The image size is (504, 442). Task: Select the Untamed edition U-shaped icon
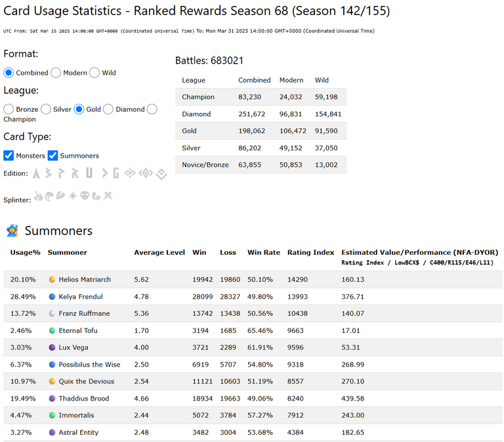click(89, 173)
